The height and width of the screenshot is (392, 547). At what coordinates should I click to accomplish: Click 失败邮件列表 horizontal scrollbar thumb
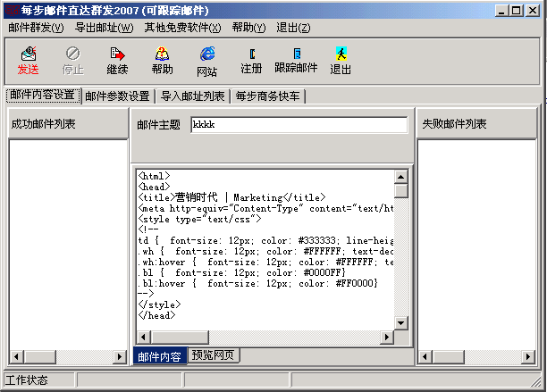pos(448,356)
